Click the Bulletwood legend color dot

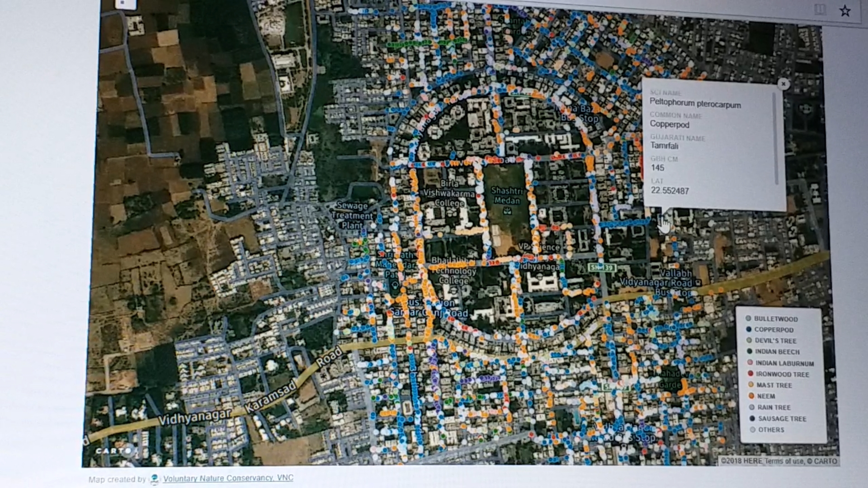pyautogui.click(x=748, y=318)
